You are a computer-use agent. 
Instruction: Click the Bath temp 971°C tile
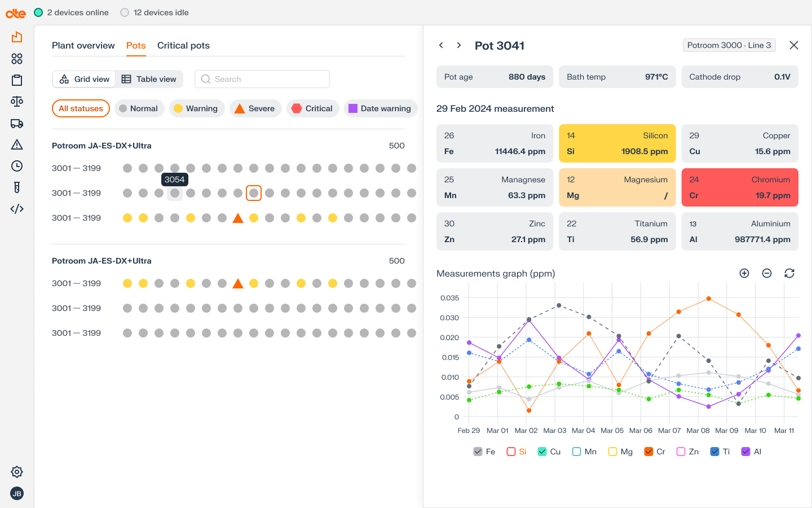pos(617,77)
